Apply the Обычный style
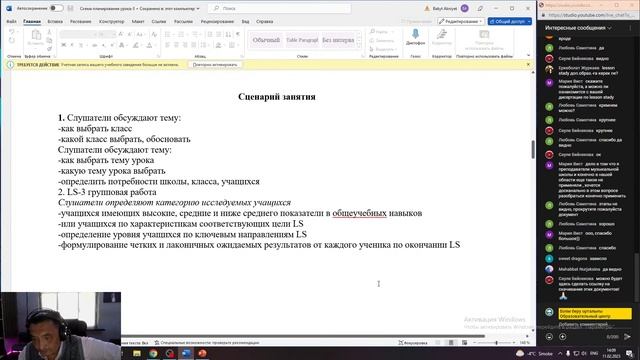Screen dimensions: 640x360 coord(266,40)
